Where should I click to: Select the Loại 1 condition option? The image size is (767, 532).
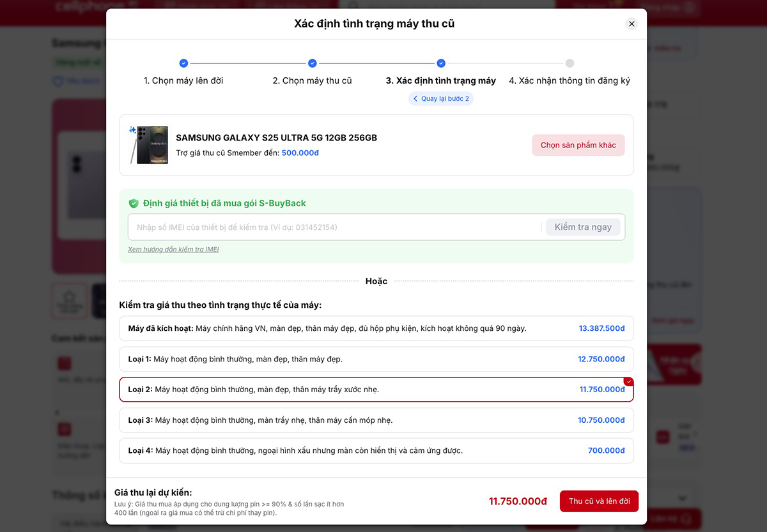(376, 359)
